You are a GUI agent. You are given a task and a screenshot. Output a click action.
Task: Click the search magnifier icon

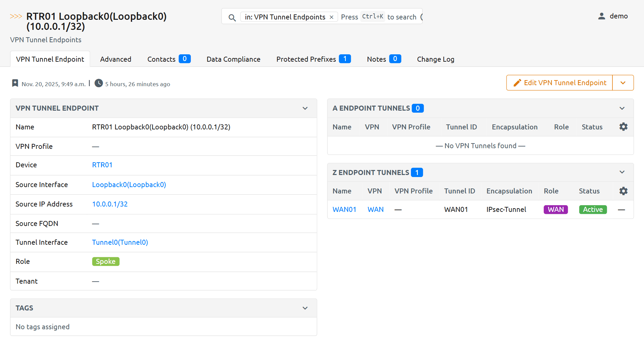pyautogui.click(x=232, y=17)
